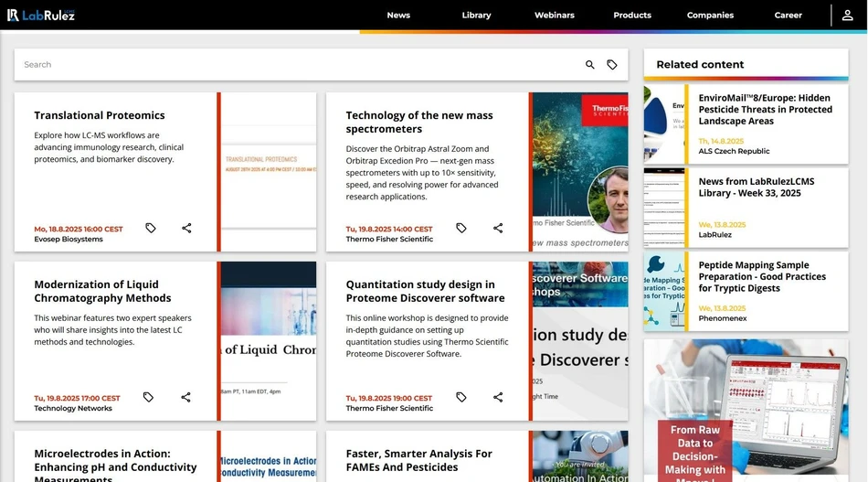Click the LabRulez LCMS logo

[x=41, y=15]
